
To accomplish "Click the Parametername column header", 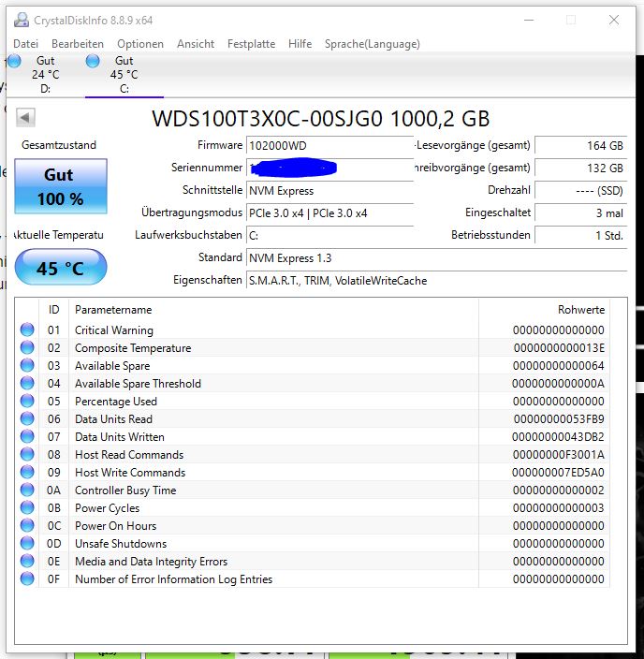I will pyautogui.click(x=273, y=310).
